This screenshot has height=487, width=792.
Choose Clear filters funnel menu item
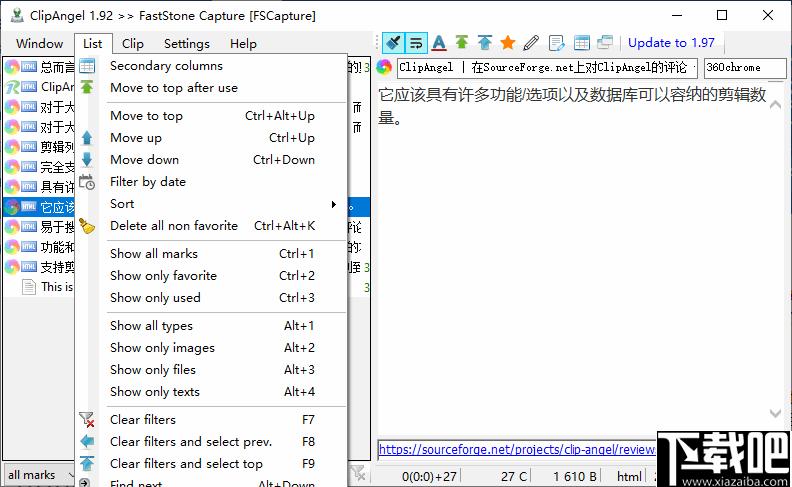click(x=211, y=420)
